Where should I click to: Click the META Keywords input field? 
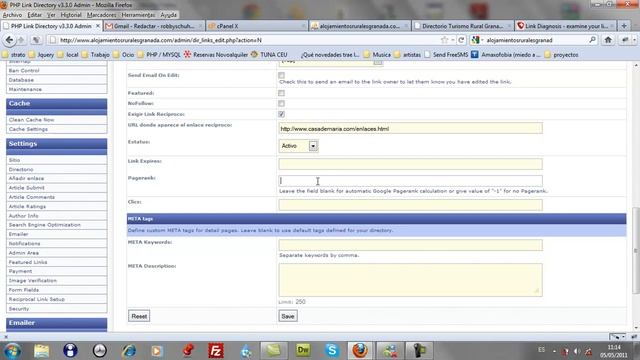[x=410, y=245]
